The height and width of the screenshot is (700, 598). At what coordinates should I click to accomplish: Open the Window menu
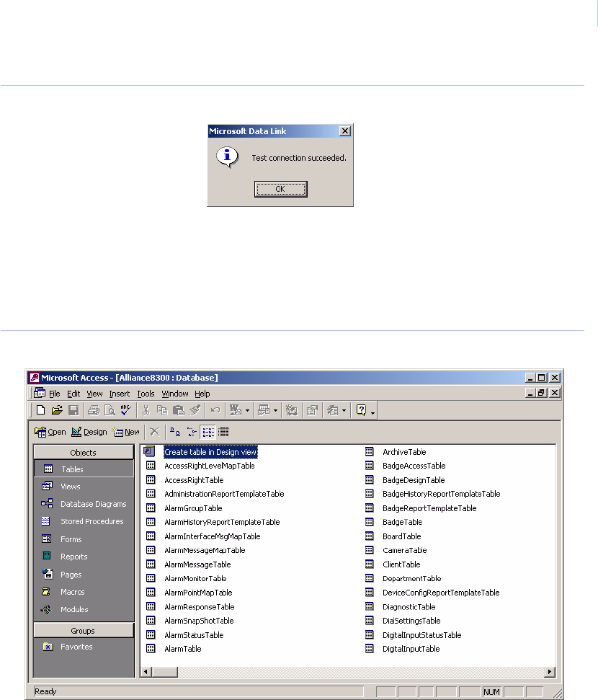175,394
